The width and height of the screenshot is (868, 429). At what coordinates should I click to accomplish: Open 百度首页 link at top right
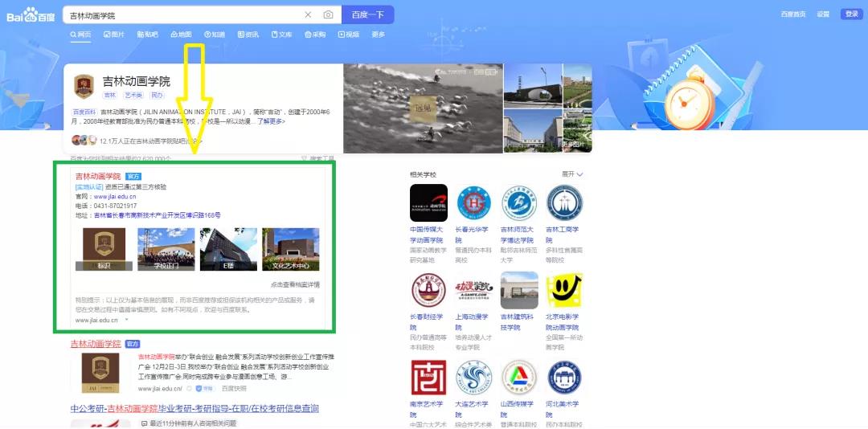pos(792,14)
